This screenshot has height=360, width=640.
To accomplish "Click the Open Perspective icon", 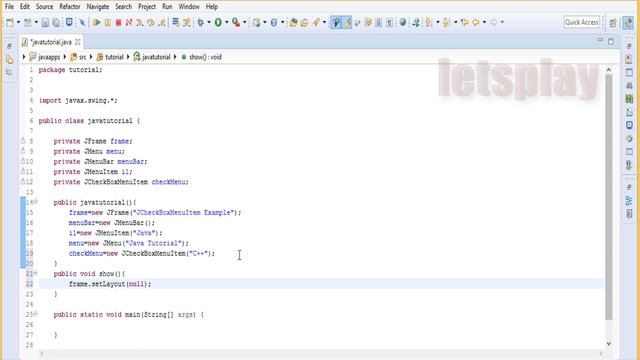I will (x=613, y=23).
